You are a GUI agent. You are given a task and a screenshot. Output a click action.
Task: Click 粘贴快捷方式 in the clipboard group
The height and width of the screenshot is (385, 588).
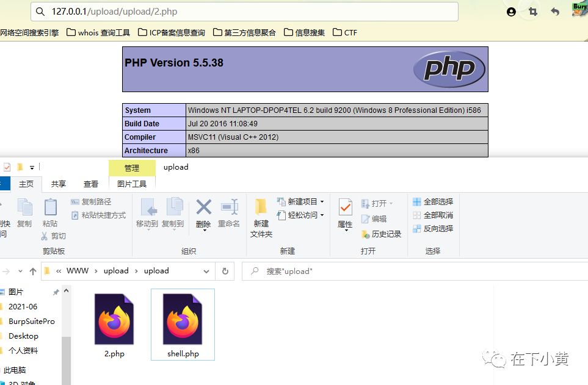pos(98,215)
